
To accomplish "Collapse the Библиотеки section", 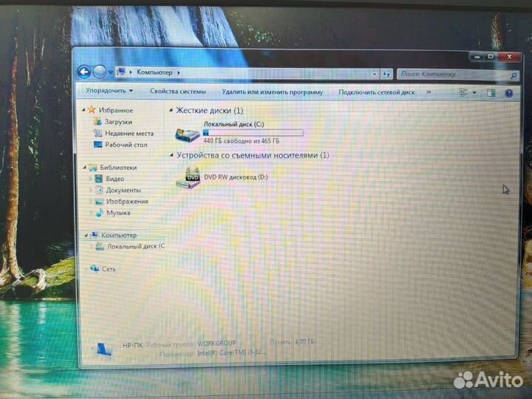I will [84, 167].
